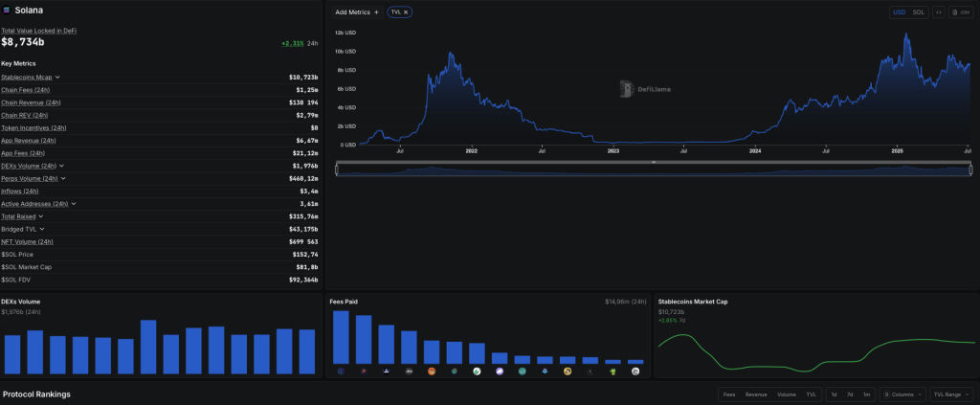Click the last white protocol icon under Fees Paid
The height and width of the screenshot is (405, 980).
[635, 371]
